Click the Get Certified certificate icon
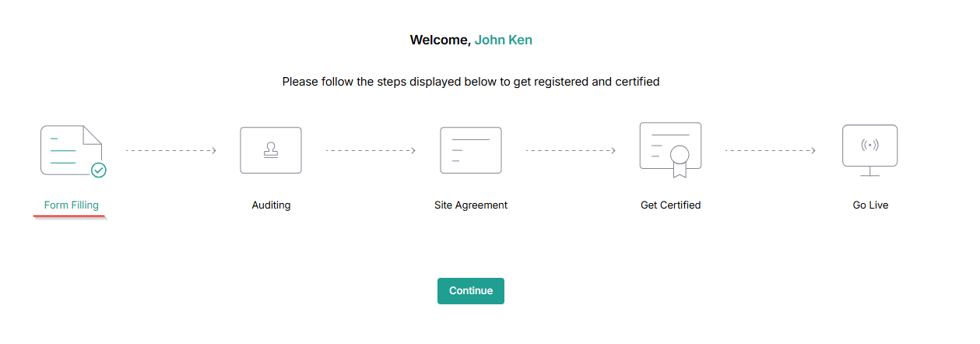The image size is (980, 344). 670,149
